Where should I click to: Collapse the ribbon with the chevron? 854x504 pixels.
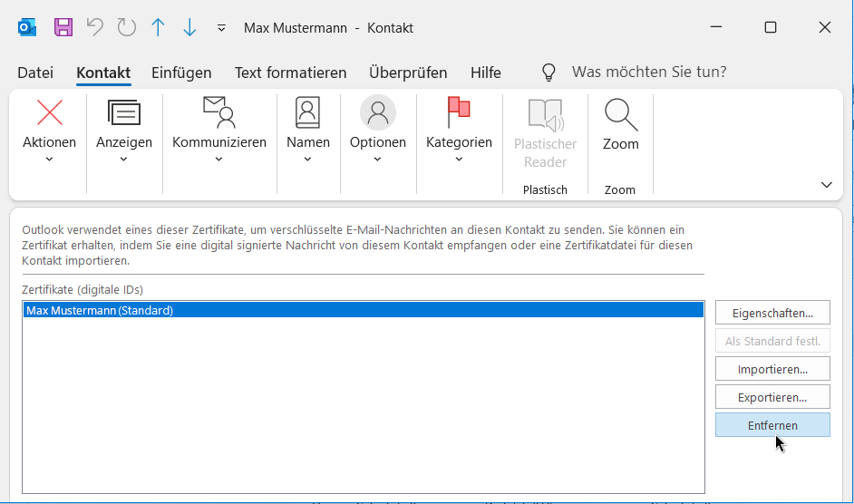(x=826, y=185)
